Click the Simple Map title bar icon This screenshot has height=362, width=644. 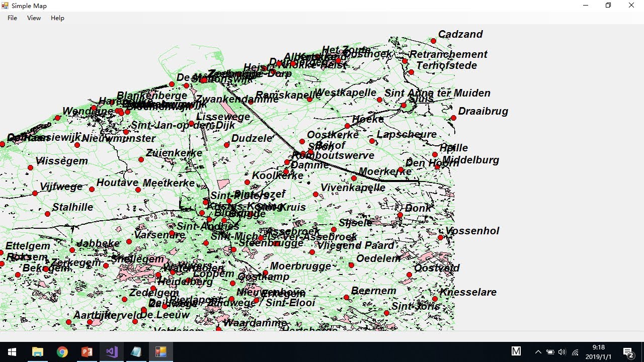coord(5,6)
